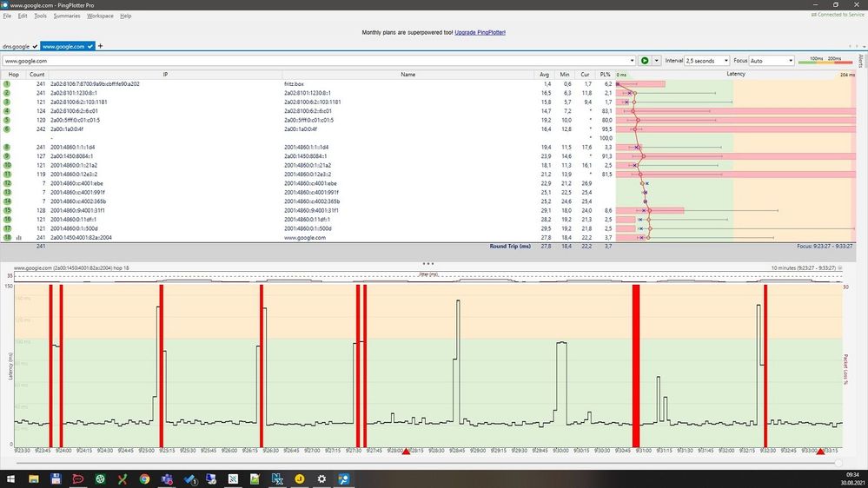Open Google Chrome from the taskbar

144,478
